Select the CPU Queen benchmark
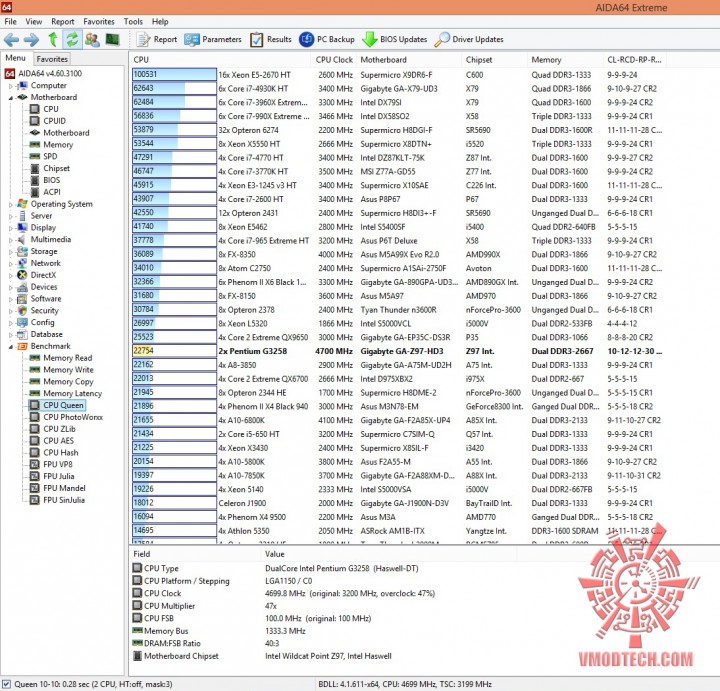The width and height of the screenshot is (720, 691). tap(56, 405)
